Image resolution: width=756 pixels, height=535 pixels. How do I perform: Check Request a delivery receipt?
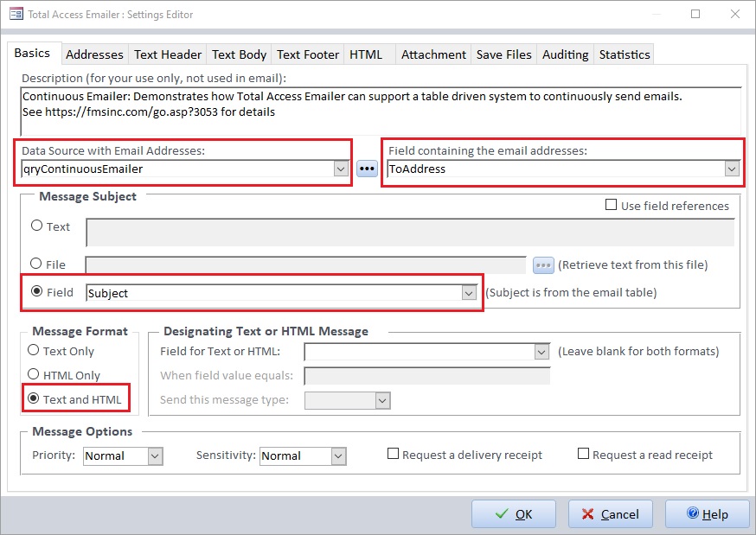[x=394, y=455]
